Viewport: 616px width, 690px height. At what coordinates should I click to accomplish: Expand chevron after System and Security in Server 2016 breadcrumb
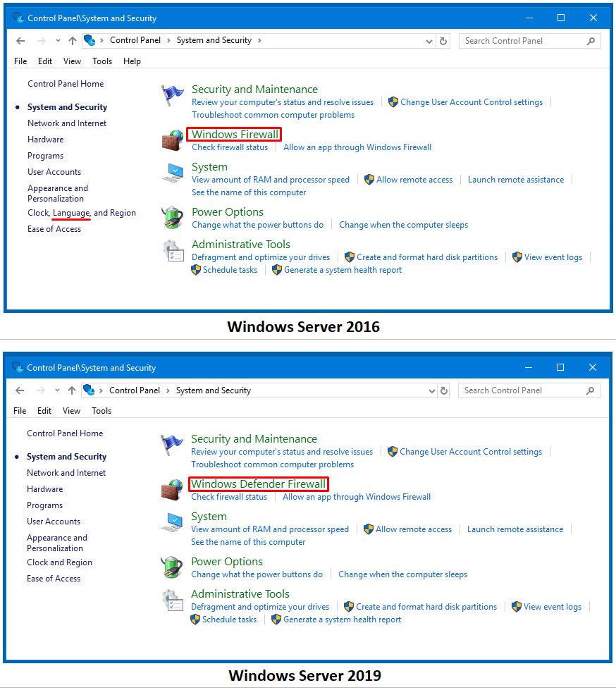259,40
